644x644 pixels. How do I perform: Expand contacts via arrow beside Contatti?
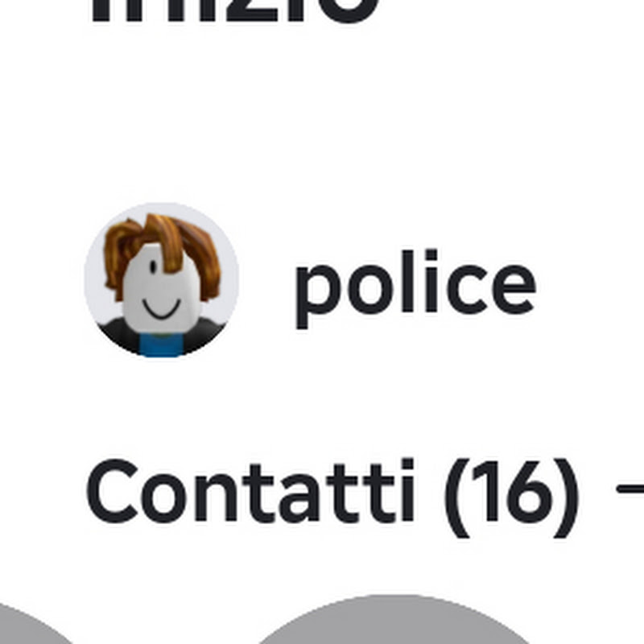pos(630,489)
